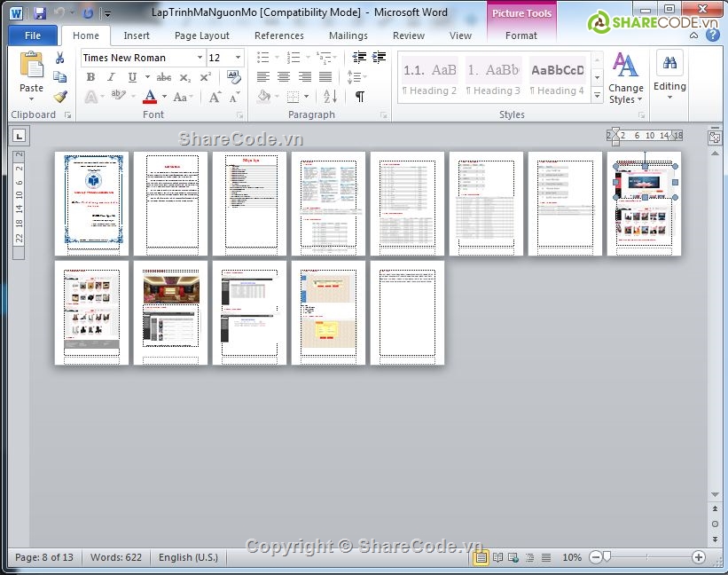Open the Change Styles menu
The height and width of the screenshot is (575, 728).
[626, 77]
